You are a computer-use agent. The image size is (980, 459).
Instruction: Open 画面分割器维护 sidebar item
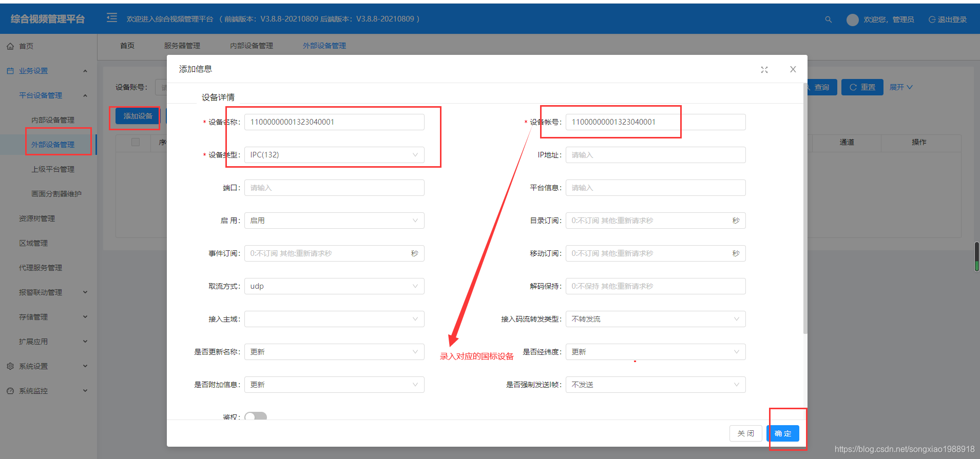[x=56, y=194]
